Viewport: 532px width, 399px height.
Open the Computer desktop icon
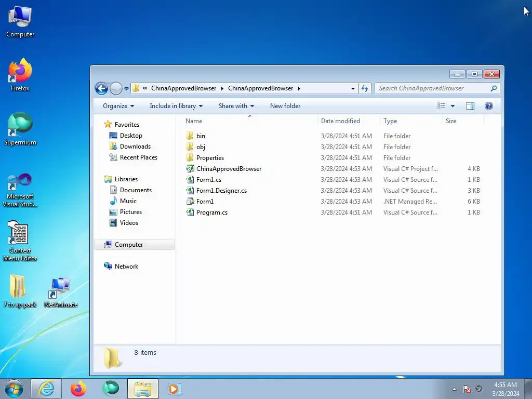tap(20, 21)
